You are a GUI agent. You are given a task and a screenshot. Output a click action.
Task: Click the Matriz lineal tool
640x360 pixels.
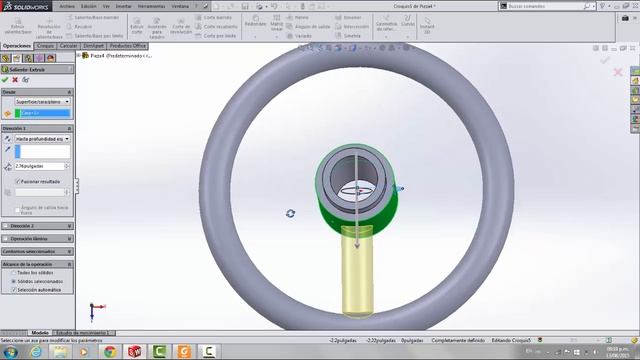276,23
